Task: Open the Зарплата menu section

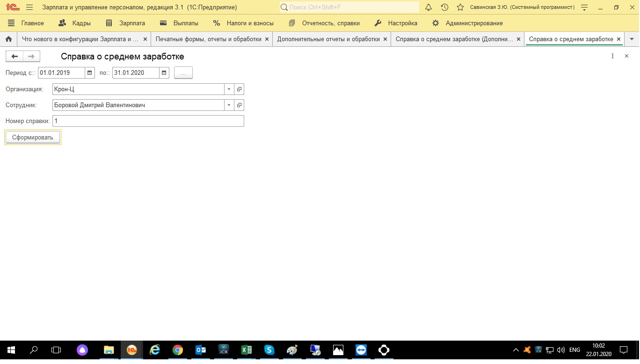Action: 125,23
